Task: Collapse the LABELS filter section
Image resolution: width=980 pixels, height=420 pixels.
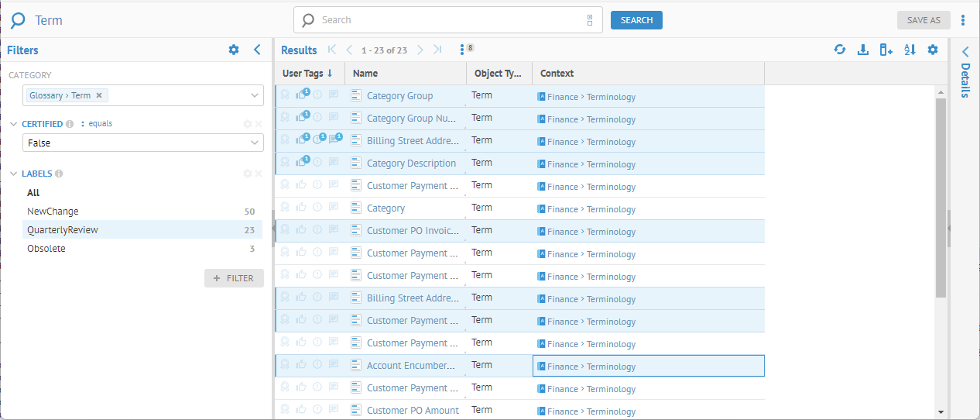Action: coord(13,174)
